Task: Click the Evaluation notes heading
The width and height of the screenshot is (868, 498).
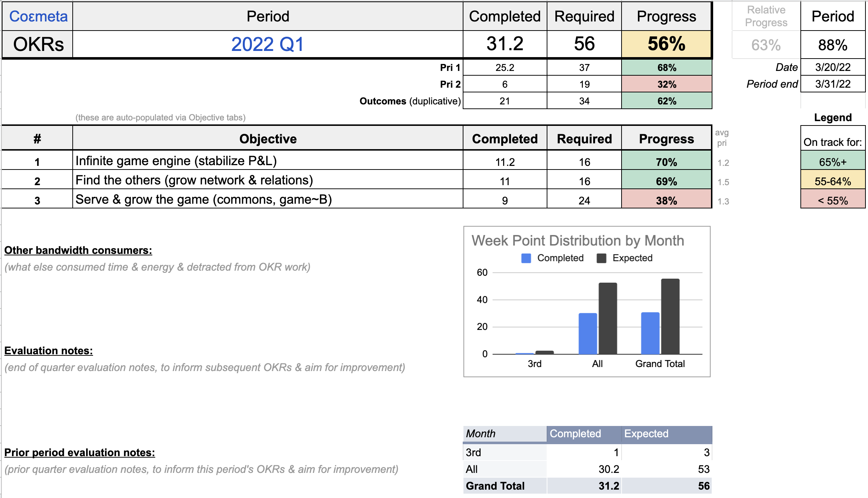Action: tap(49, 351)
